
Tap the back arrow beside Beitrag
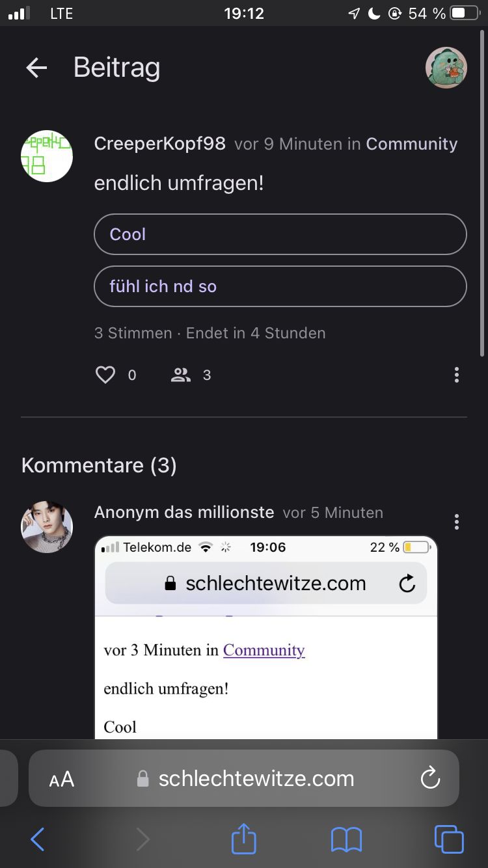coord(36,68)
